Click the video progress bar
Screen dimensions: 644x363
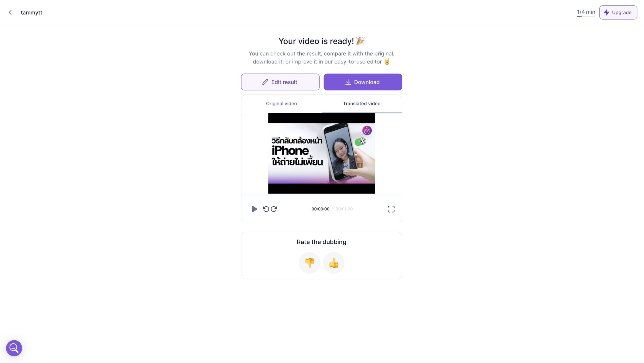[x=321, y=195]
